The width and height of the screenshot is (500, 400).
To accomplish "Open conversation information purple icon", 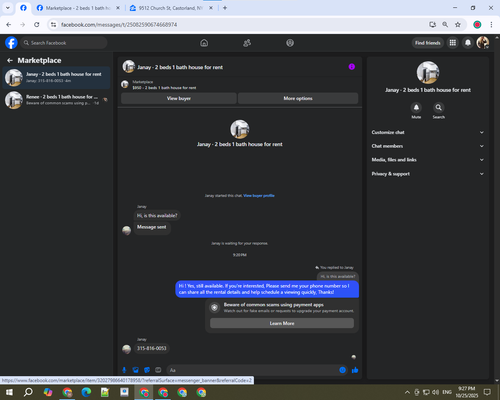I will pyautogui.click(x=352, y=67).
